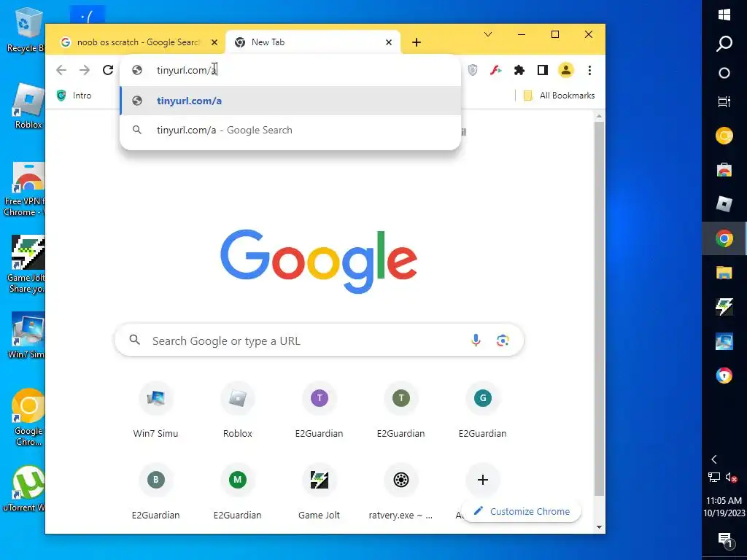Screen dimensions: 747x560
Task: Open Game Jolt taskbar icon
Action: tap(724, 307)
